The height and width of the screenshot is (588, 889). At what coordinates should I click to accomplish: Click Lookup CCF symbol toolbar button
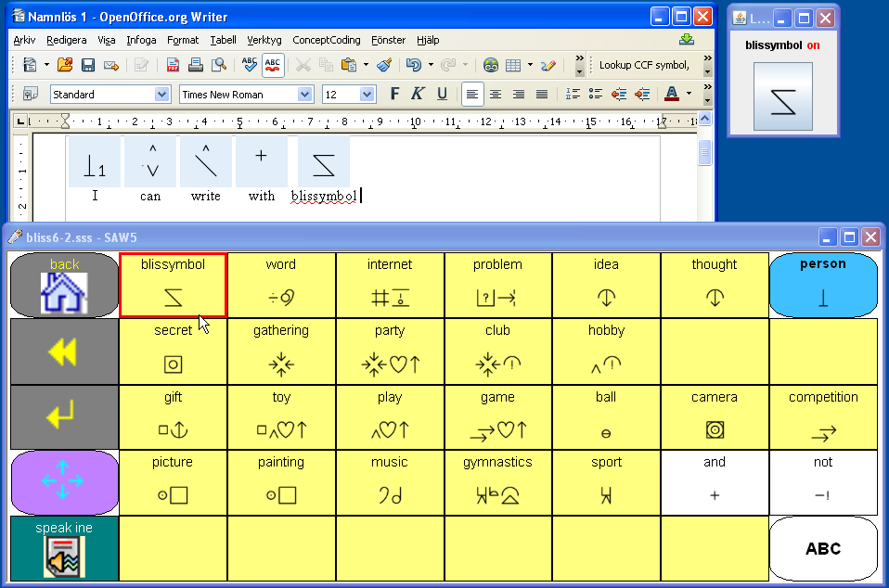(x=644, y=65)
